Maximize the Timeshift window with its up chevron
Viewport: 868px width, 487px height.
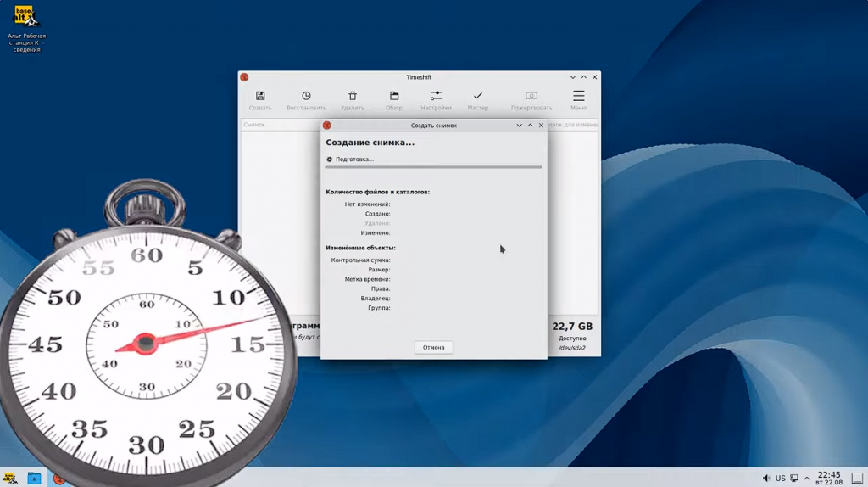(x=583, y=77)
